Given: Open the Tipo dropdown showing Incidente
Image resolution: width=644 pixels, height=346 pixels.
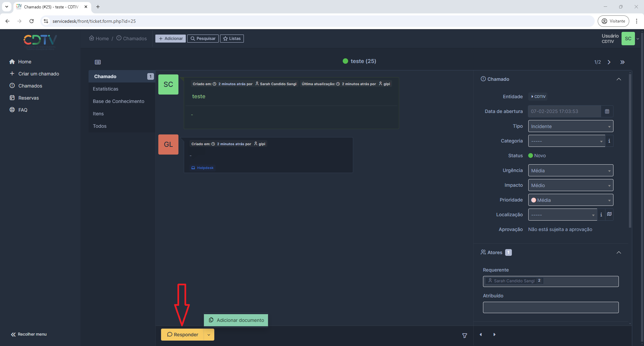Looking at the screenshot, I should [x=571, y=126].
